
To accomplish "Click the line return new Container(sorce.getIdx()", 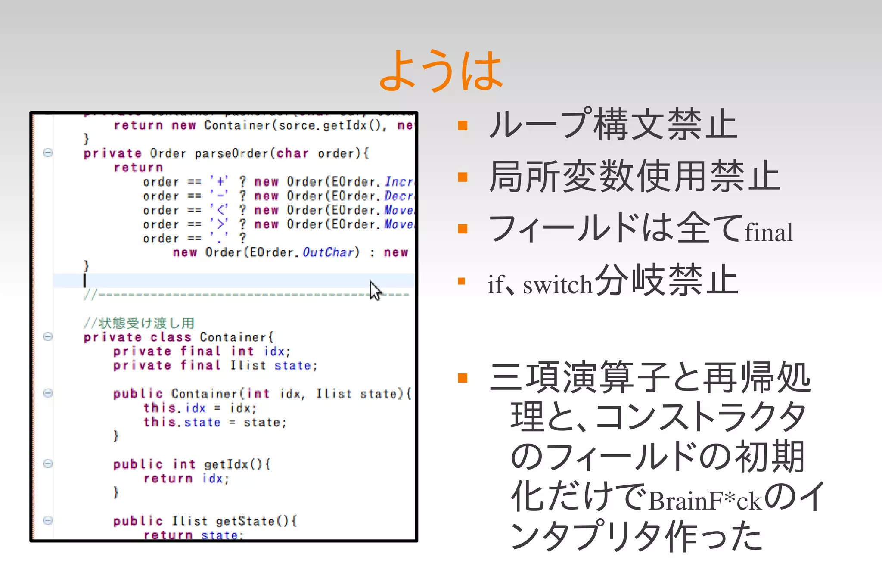I will pos(264,125).
